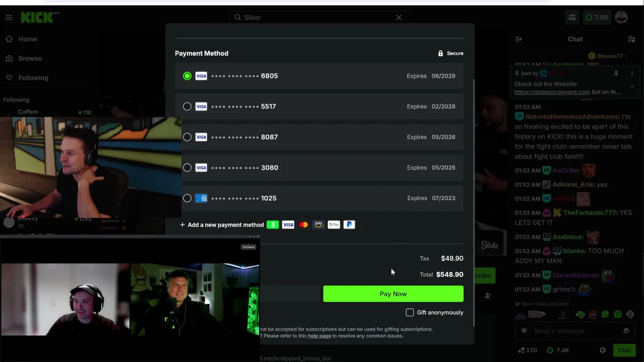The image size is (644, 362).
Task: Click the total amount $548.90
Action: [450, 275]
